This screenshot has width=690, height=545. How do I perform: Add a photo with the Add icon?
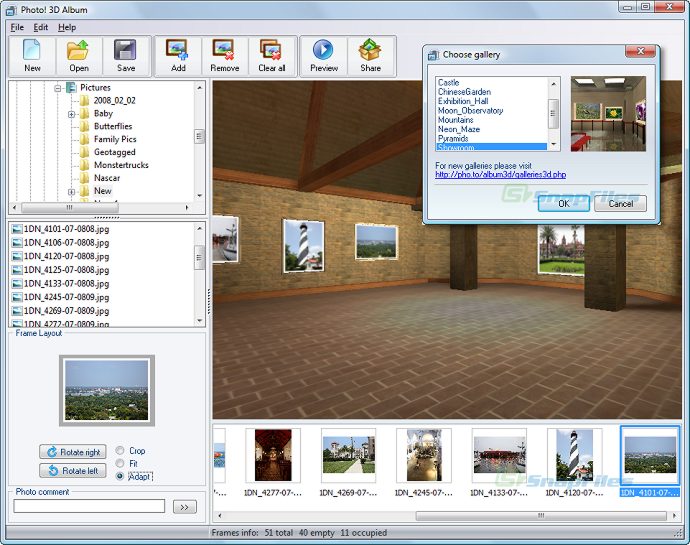[178, 56]
